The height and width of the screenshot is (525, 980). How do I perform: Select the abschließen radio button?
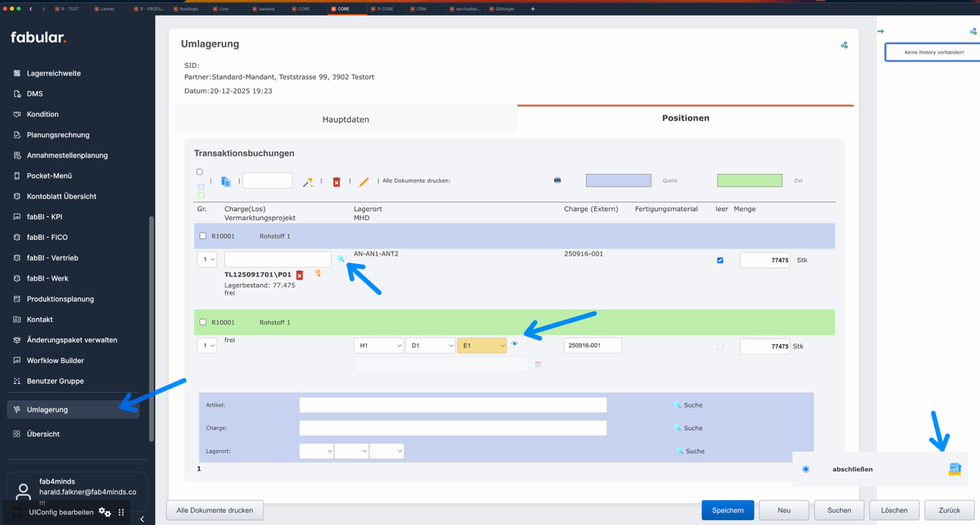pos(805,469)
